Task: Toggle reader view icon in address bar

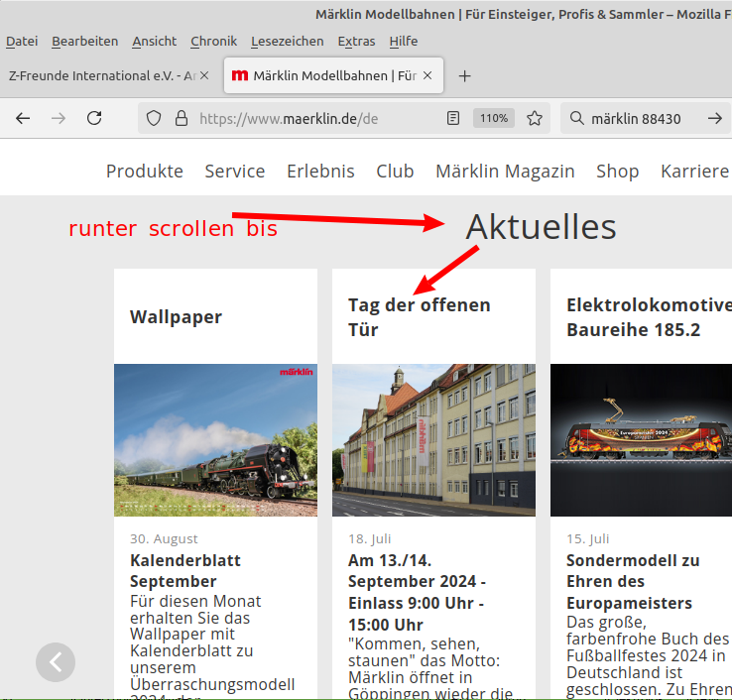Action: coord(453,118)
